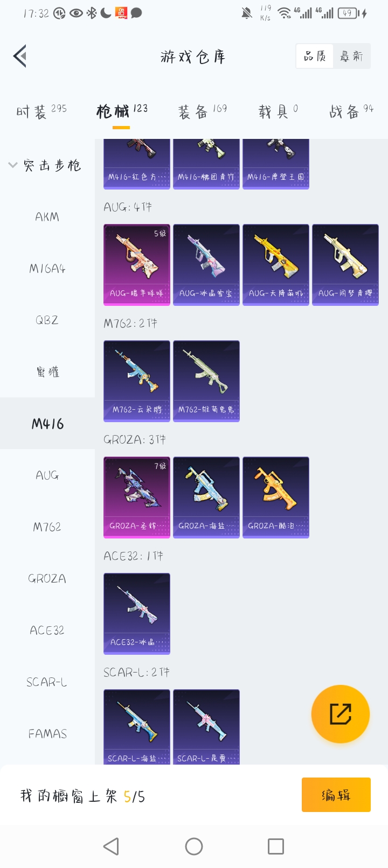Select the AUG-天降萌叽 yellow skin
The width and height of the screenshot is (388, 868).
[x=276, y=265]
